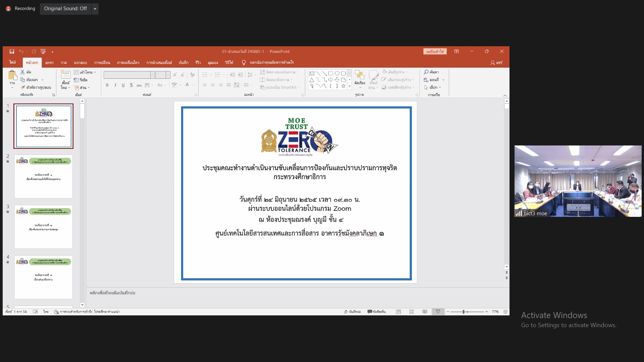
Task: Click the Recording indicator
Action: [20, 9]
